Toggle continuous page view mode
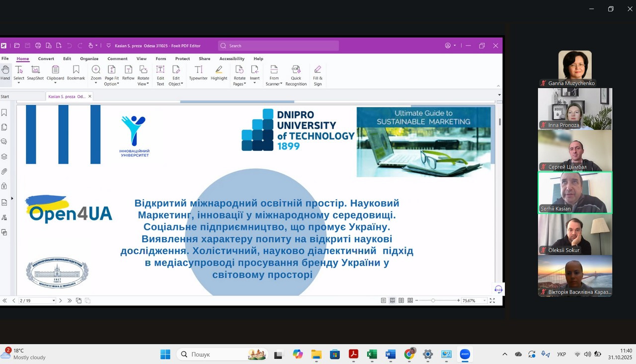The width and height of the screenshot is (636, 364). [393, 300]
